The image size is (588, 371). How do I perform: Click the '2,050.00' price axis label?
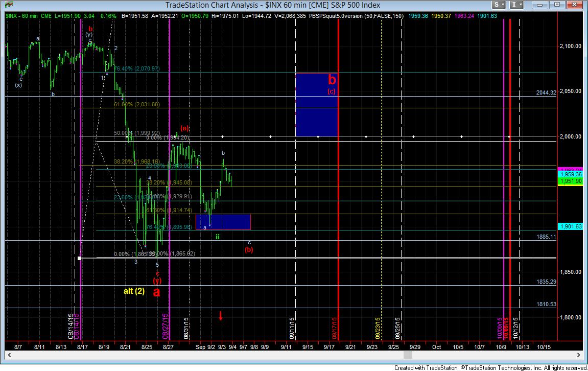click(570, 91)
